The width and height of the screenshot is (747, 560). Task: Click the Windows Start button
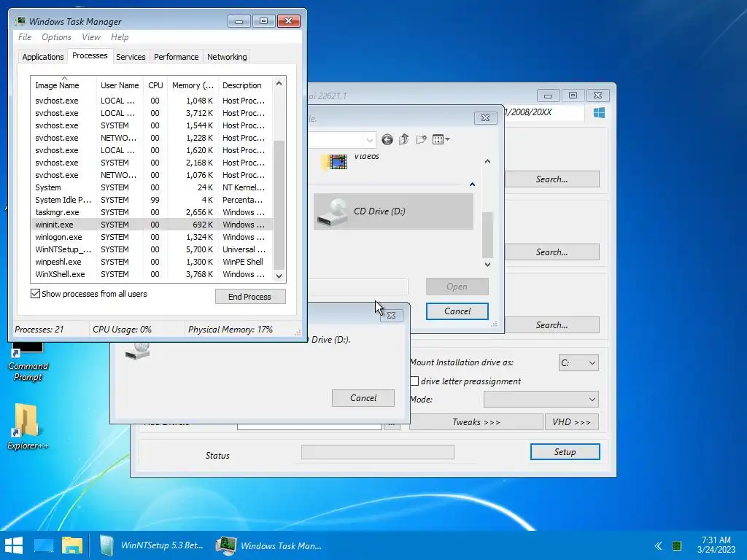pos(14,545)
